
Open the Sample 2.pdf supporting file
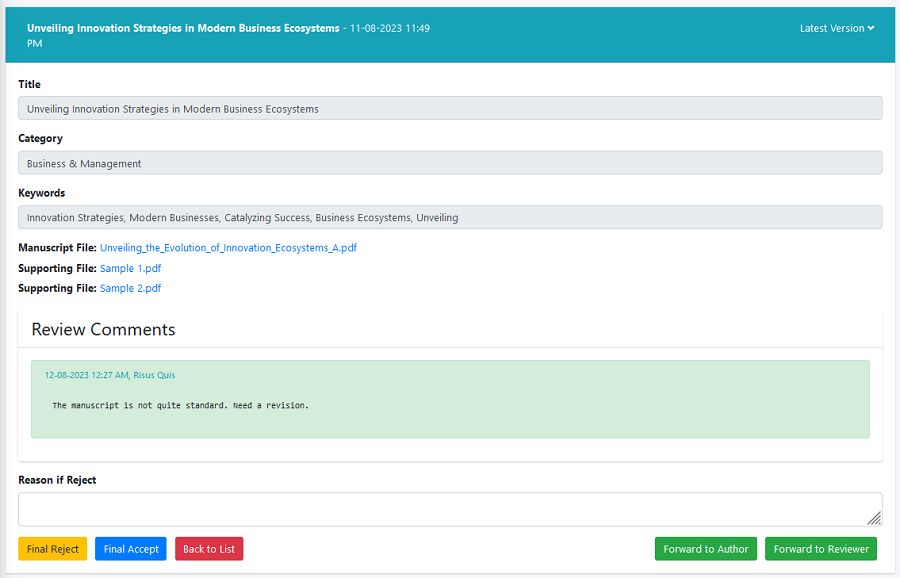coord(130,288)
